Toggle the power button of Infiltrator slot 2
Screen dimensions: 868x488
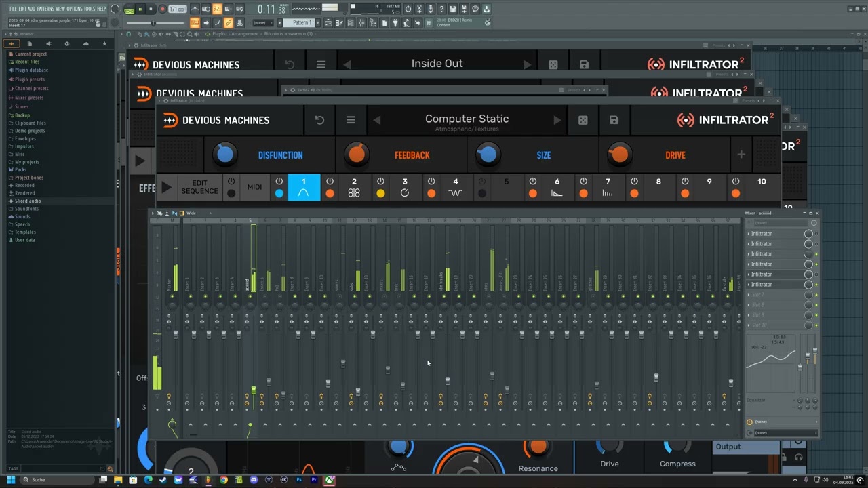330,181
